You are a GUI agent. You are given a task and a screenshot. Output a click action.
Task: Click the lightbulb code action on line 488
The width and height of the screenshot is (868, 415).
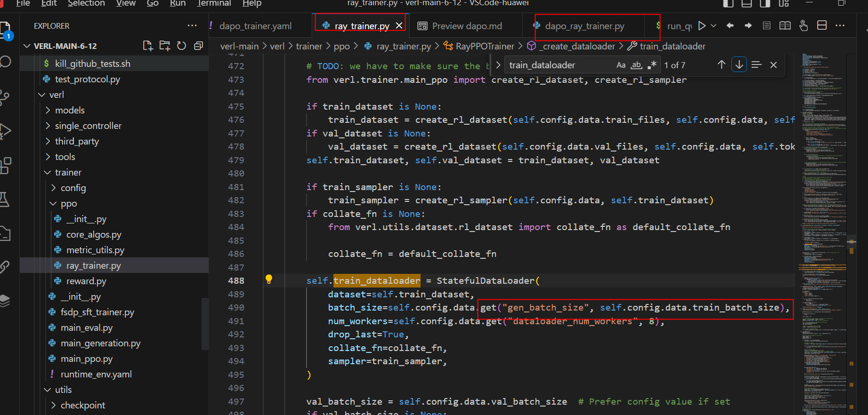pos(269,279)
